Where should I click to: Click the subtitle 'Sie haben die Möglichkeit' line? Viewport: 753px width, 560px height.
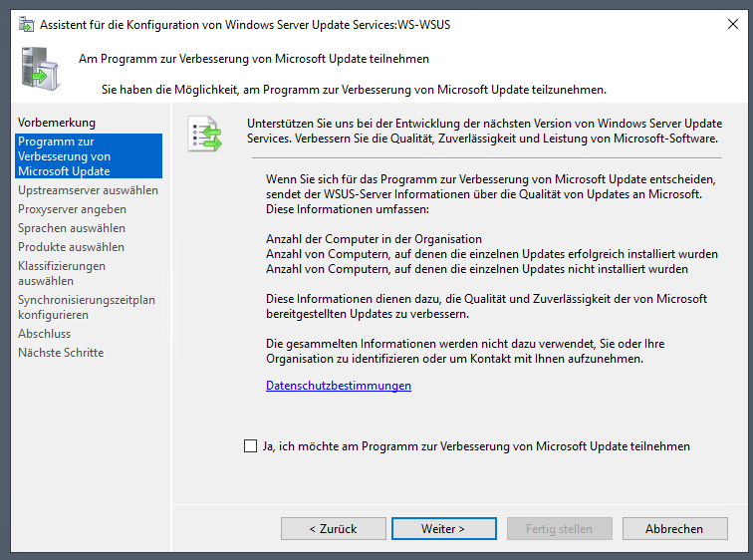tap(354, 90)
